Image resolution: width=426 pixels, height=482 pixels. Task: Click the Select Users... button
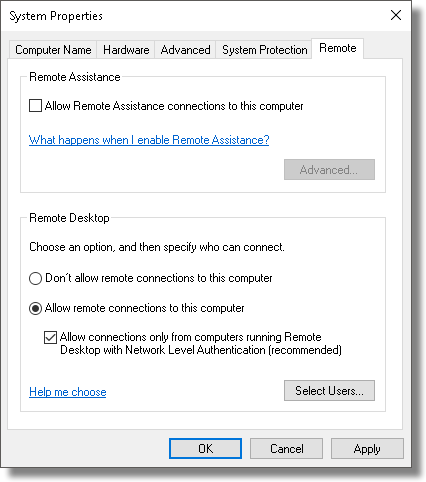click(x=329, y=390)
